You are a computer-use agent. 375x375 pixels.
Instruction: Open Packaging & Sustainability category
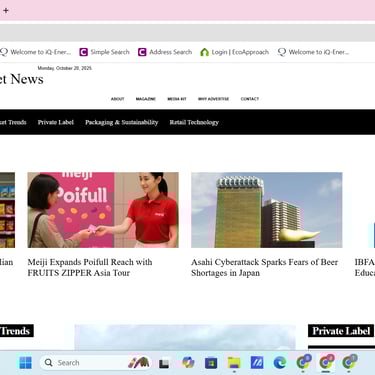[x=121, y=122]
